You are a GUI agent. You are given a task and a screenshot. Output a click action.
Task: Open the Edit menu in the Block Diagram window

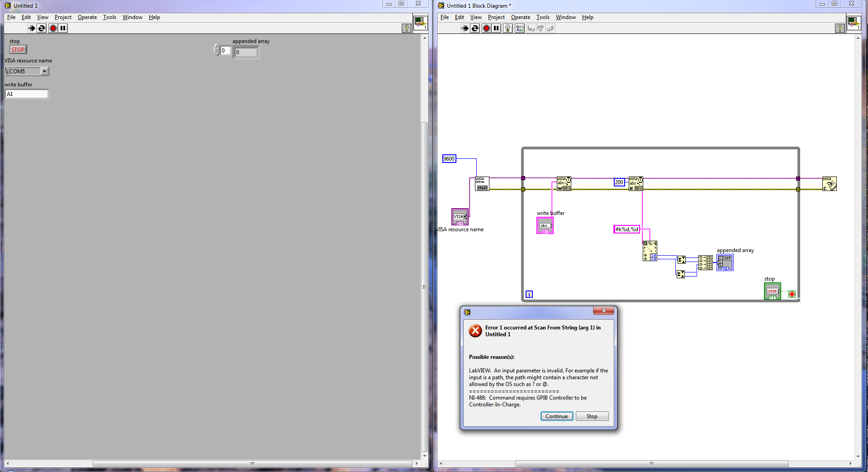pos(460,17)
